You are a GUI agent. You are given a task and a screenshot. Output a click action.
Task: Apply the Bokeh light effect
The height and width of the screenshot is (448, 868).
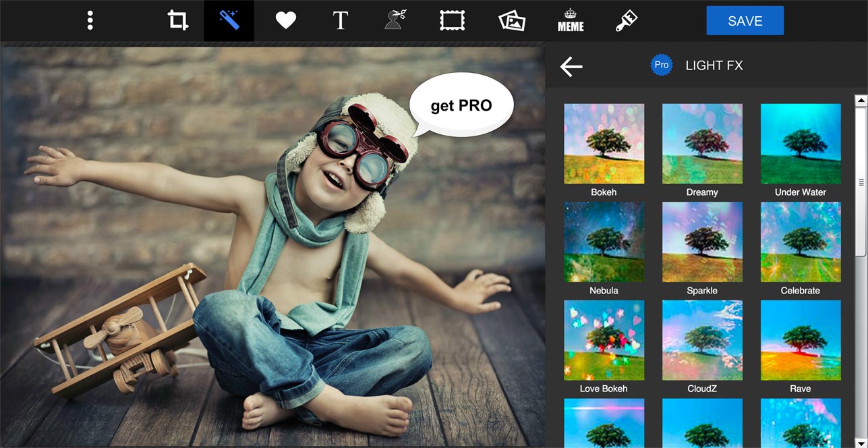604,144
